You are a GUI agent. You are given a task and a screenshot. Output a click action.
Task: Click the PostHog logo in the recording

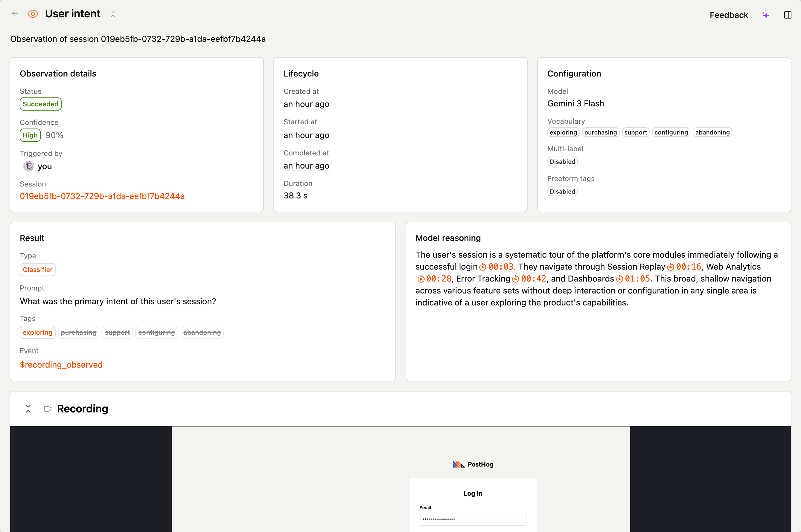click(x=473, y=464)
